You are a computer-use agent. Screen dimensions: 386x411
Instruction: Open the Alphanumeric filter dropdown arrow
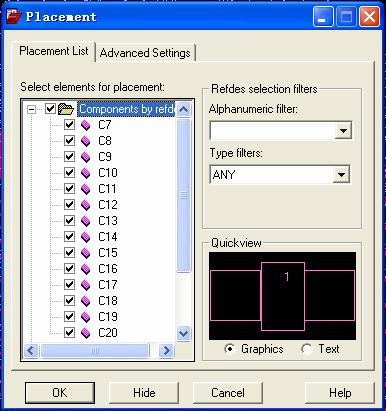pyautogui.click(x=343, y=130)
